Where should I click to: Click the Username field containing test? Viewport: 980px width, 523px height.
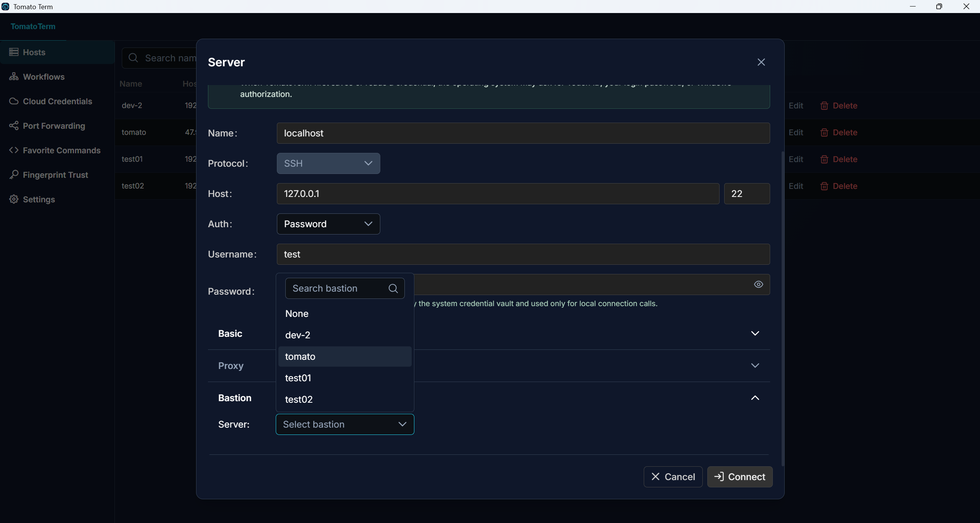point(523,254)
